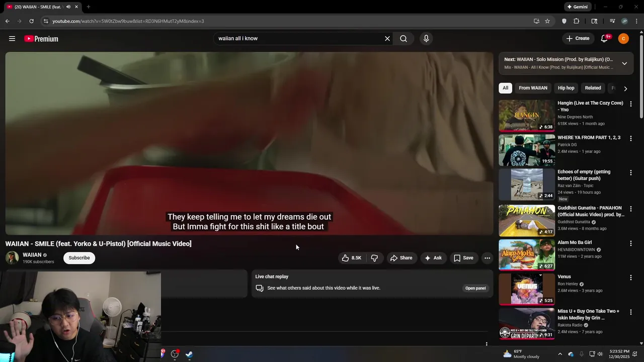Open weather widget showing 65°F
The image size is (644, 362).
coord(521,354)
